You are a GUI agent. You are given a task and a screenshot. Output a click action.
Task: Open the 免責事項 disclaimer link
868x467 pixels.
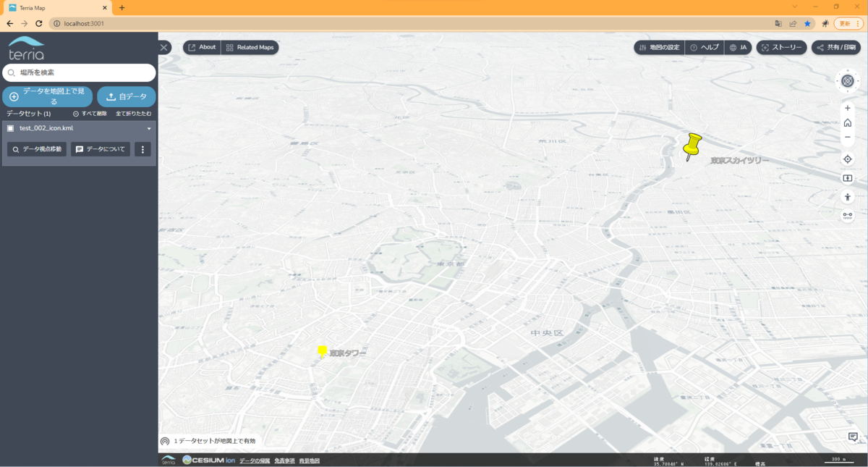(x=284, y=460)
